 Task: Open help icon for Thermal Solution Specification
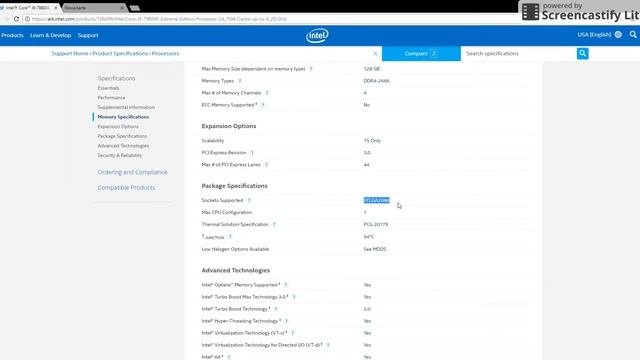pos(274,224)
